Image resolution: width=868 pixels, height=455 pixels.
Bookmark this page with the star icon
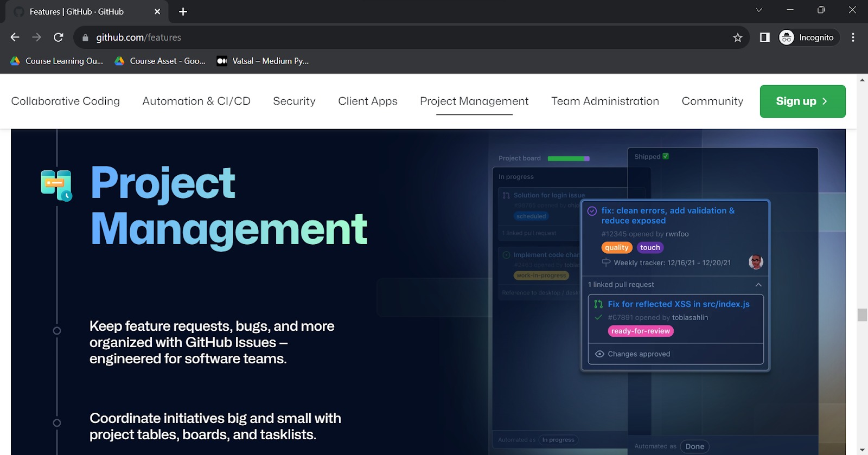(x=737, y=37)
